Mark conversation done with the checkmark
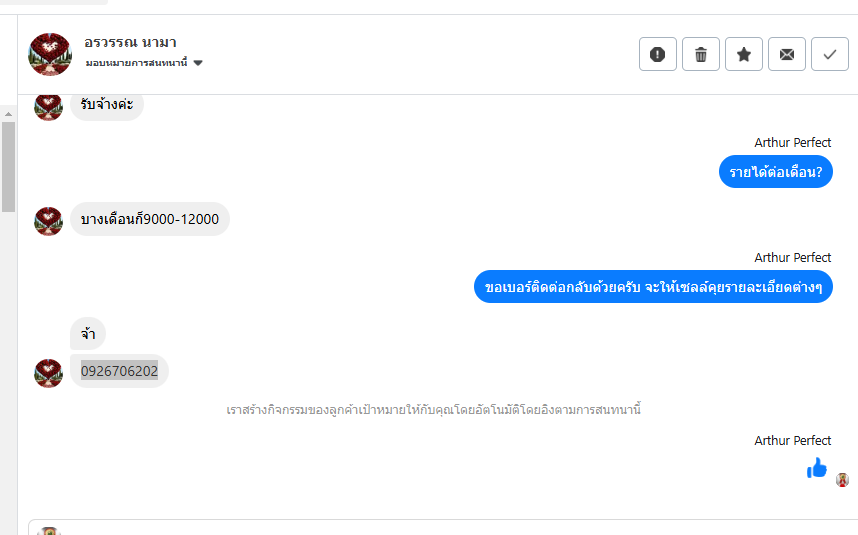858x535 pixels. click(829, 54)
